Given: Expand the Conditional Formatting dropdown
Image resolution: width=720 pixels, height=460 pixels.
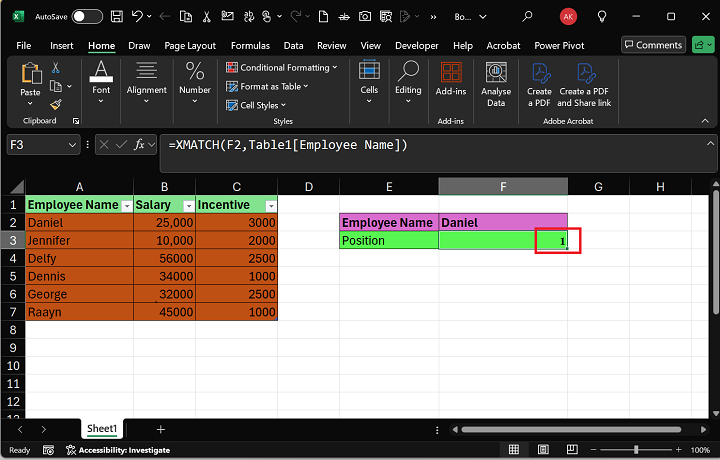Looking at the screenshot, I should tap(335, 67).
